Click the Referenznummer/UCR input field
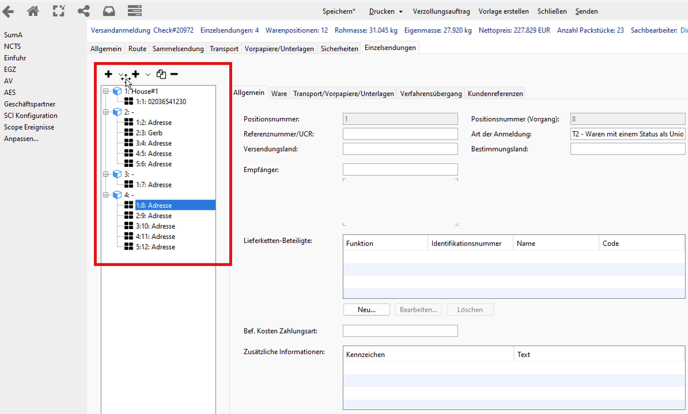 pos(400,134)
